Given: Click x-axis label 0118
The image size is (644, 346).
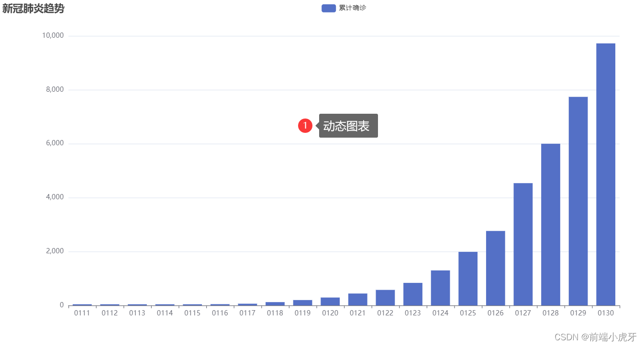Looking at the screenshot, I should click(275, 313).
